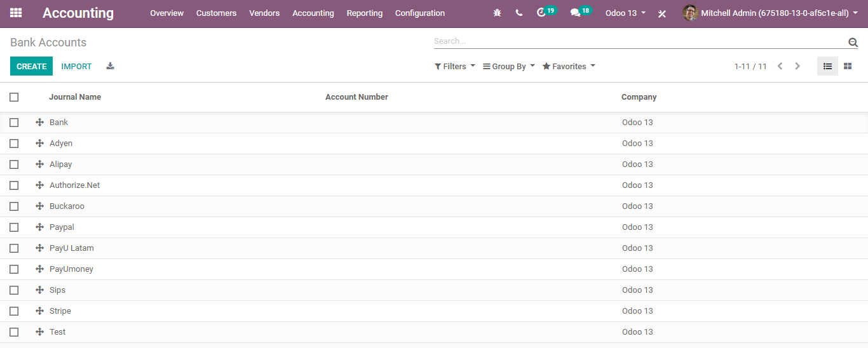868x348 pixels.
Task: Check the PayUmoney row checkbox
Action: (14, 269)
